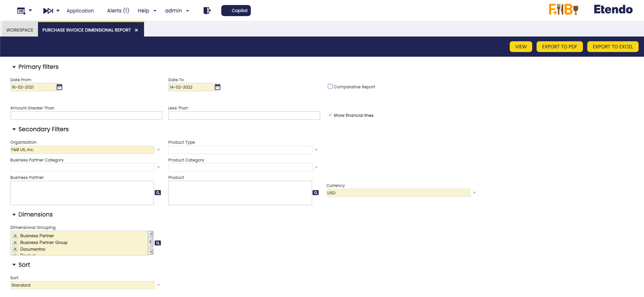Open Dimensional Grouping search selector
The width and height of the screenshot is (644, 297).
point(158,243)
